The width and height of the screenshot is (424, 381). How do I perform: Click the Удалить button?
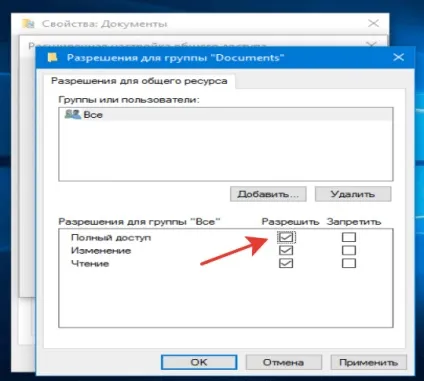click(353, 194)
